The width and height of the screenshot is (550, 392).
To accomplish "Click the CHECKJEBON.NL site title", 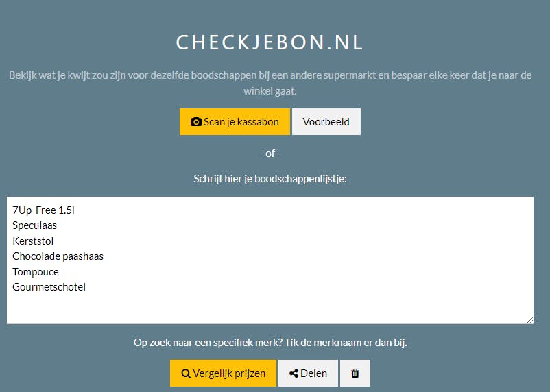I will tap(270, 42).
